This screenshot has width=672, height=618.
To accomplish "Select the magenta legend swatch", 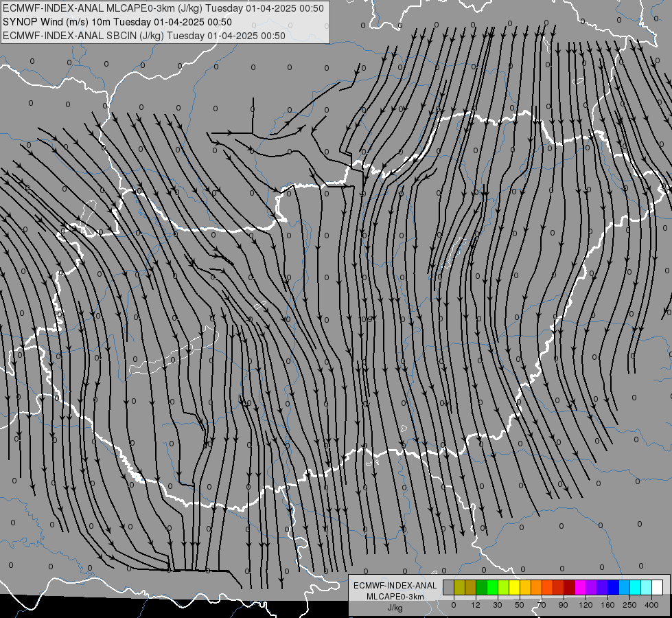I will pos(580,587).
